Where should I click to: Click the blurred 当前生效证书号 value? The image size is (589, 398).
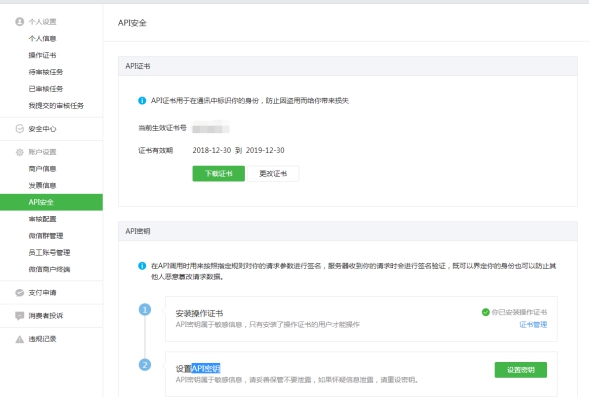(x=211, y=128)
